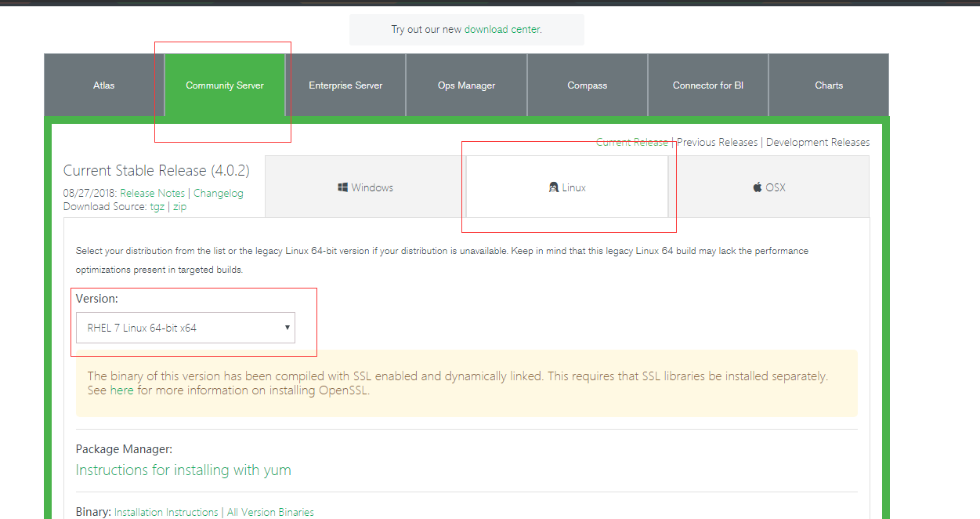
Task: Select the Linux platform tab
Action: (x=567, y=187)
